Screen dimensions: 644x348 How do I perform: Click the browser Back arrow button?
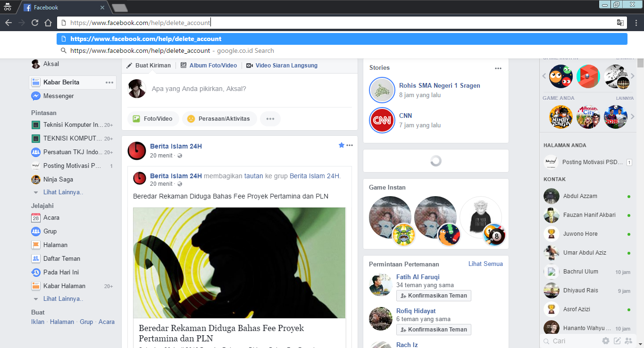[x=8, y=23]
